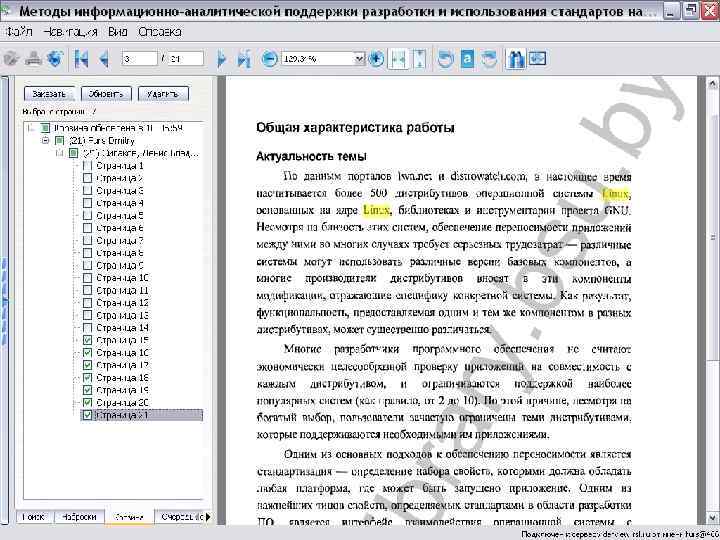Check the Страница 14 checkbox
This screenshot has width=720, height=540.
[x=87, y=328]
